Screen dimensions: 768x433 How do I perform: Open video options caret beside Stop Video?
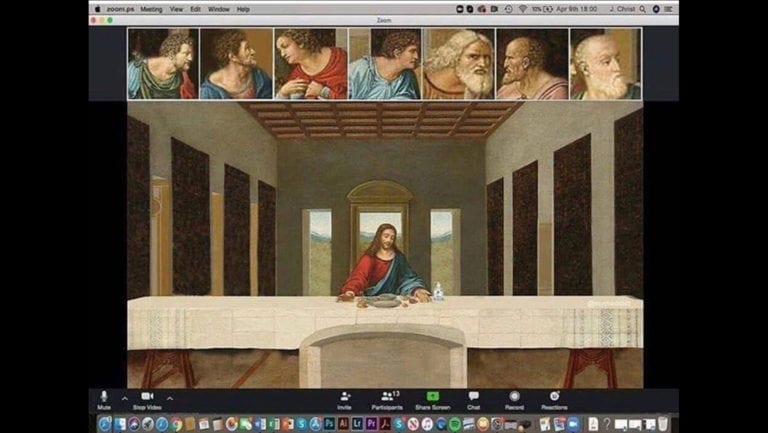click(x=169, y=398)
